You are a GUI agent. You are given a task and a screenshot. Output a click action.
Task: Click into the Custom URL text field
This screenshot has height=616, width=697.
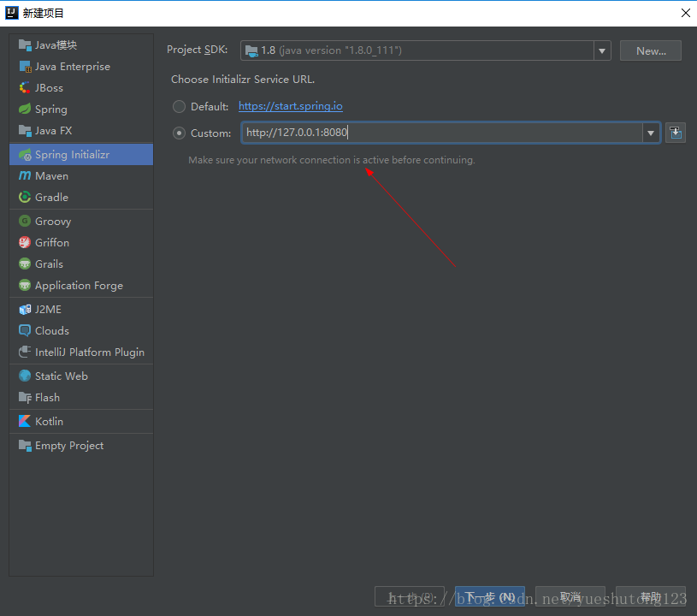[442, 133]
